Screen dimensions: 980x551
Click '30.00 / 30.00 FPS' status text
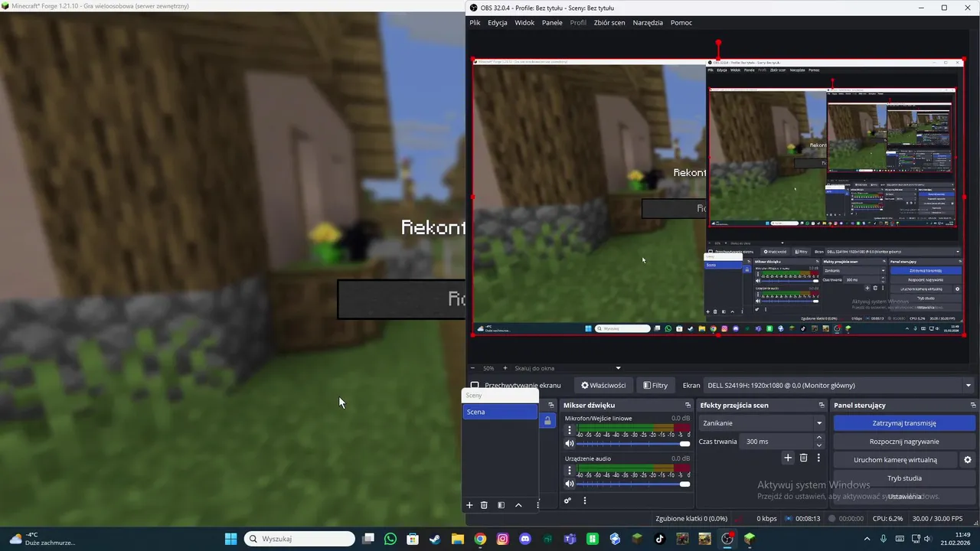point(937,519)
